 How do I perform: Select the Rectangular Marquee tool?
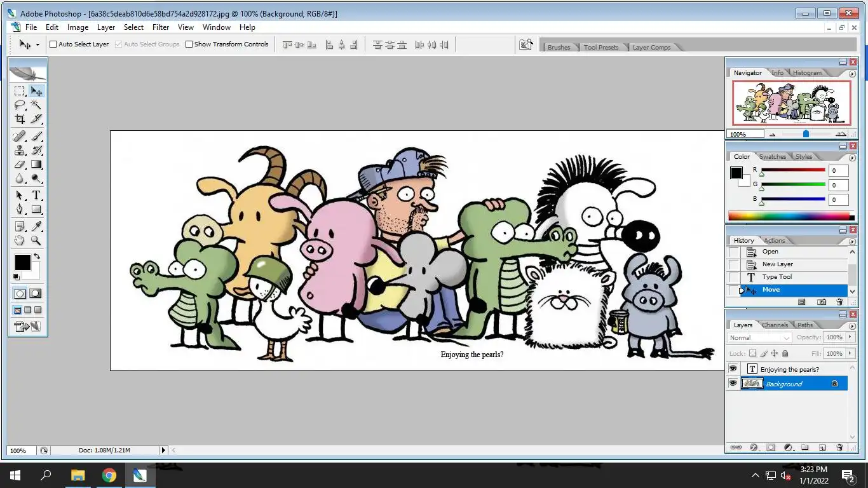pos(20,91)
